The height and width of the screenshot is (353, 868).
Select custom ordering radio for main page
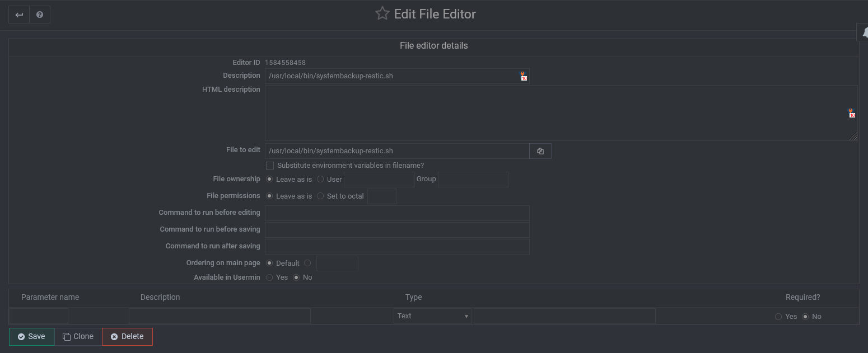pos(307,262)
